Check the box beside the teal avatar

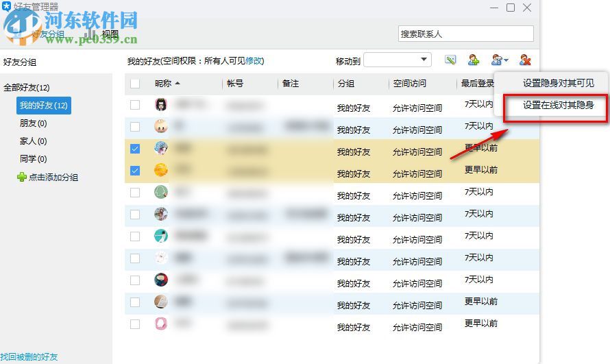(135, 236)
